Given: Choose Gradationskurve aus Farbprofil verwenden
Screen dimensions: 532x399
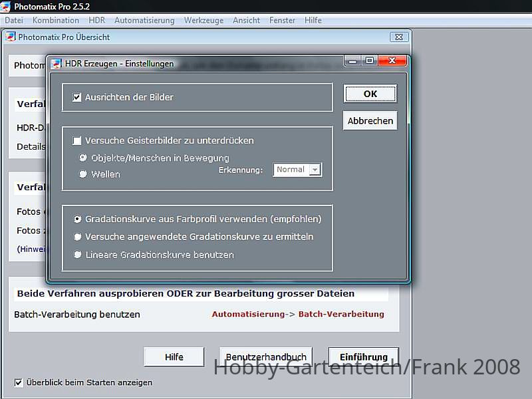Looking at the screenshot, I should [77, 219].
